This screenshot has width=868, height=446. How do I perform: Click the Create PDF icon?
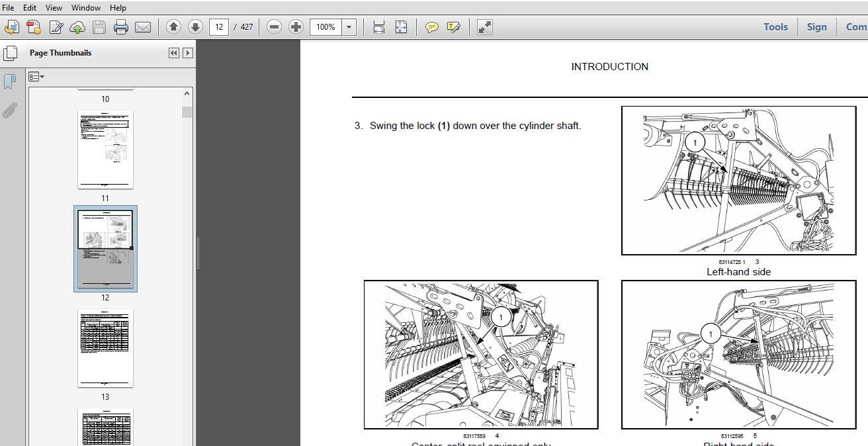pos(12,27)
